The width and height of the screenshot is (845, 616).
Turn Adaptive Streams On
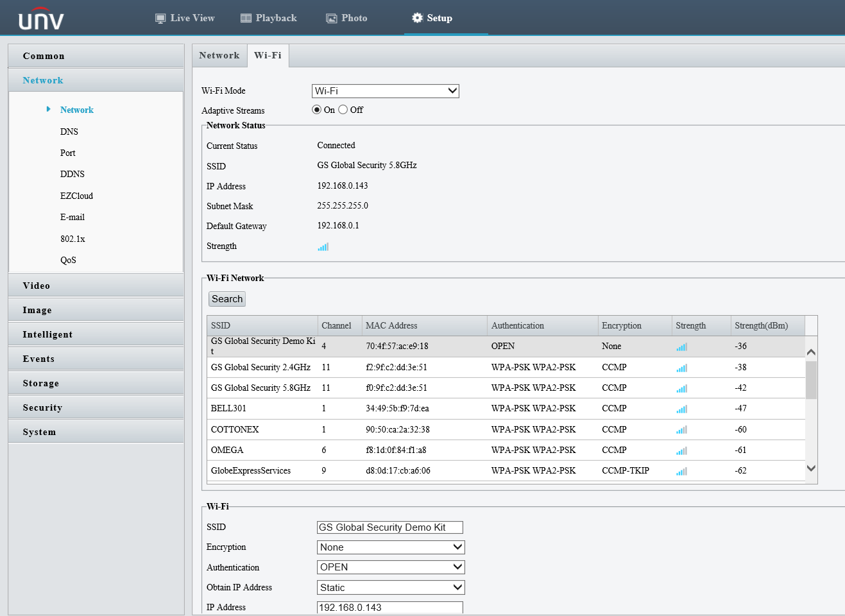pyautogui.click(x=316, y=110)
